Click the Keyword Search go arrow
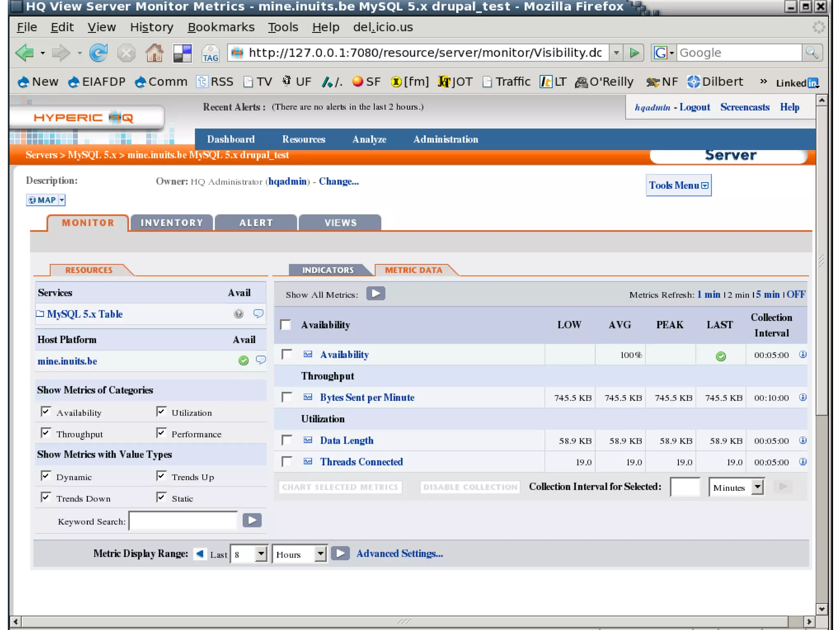The width and height of the screenshot is (840, 630). 252,520
